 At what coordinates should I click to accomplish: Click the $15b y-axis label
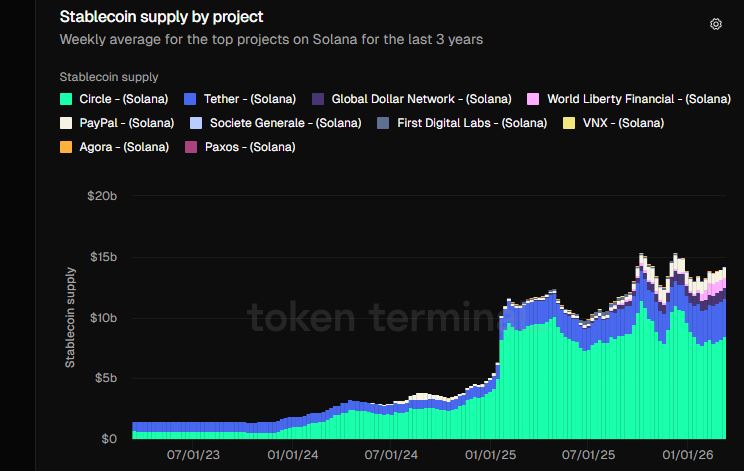[x=103, y=257]
